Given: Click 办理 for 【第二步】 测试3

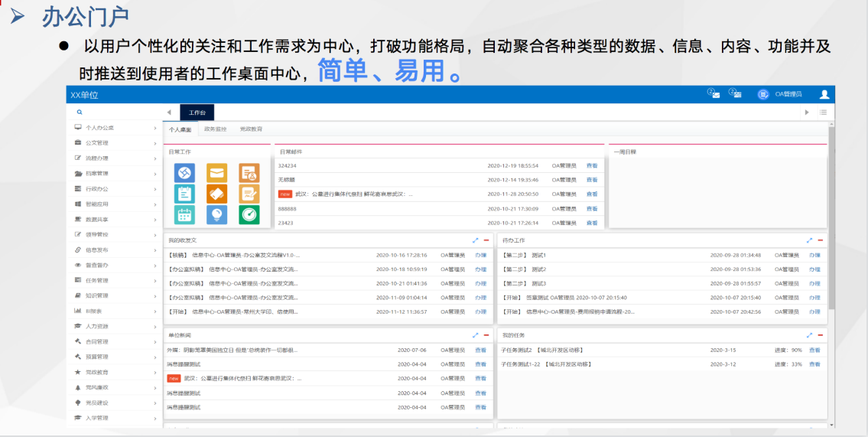Looking at the screenshot, I should click(x=814, y=284).
